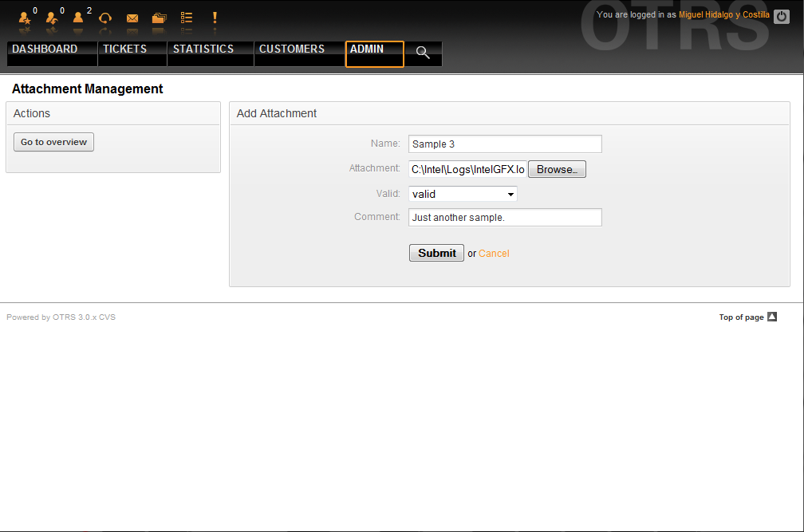Click the plain user icon showing 2

tap(78, 18)
